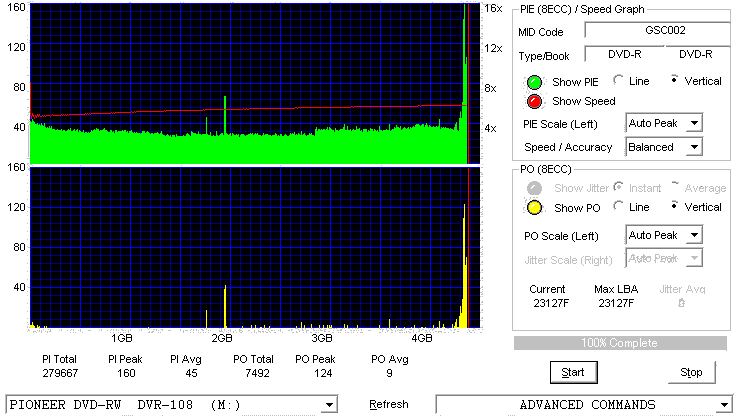Click the 4x speed axis label
Image resolution: width=742 pixels, height=420 pixels.
coord(490,128)
